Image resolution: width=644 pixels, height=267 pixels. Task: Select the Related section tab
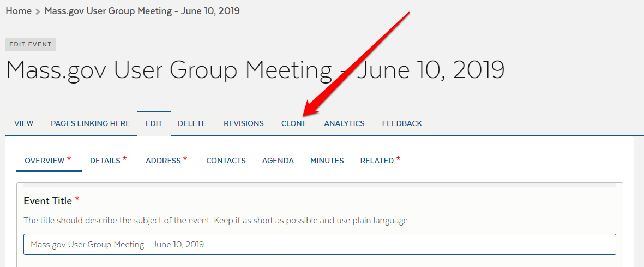377,161
